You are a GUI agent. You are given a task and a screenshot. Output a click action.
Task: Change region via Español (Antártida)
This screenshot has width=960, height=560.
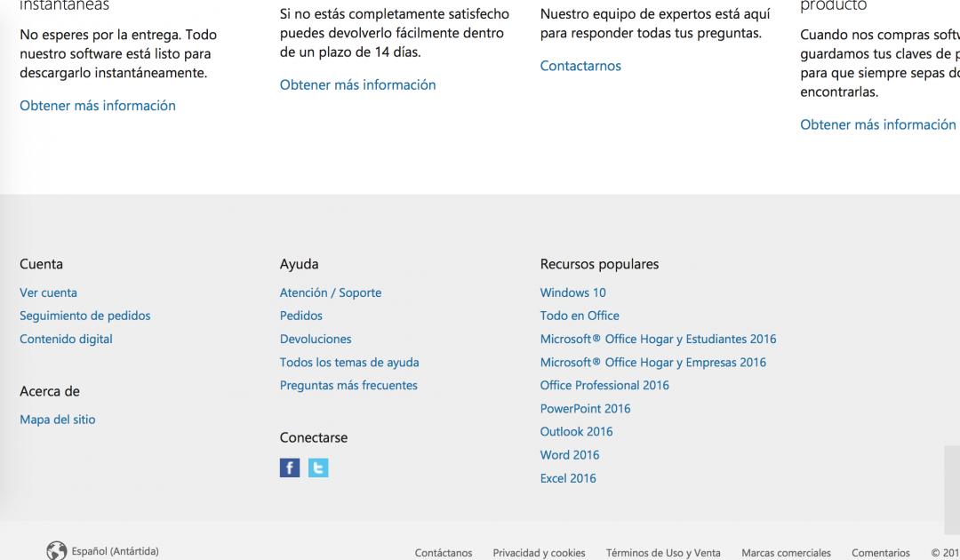[x=115, y=551]
